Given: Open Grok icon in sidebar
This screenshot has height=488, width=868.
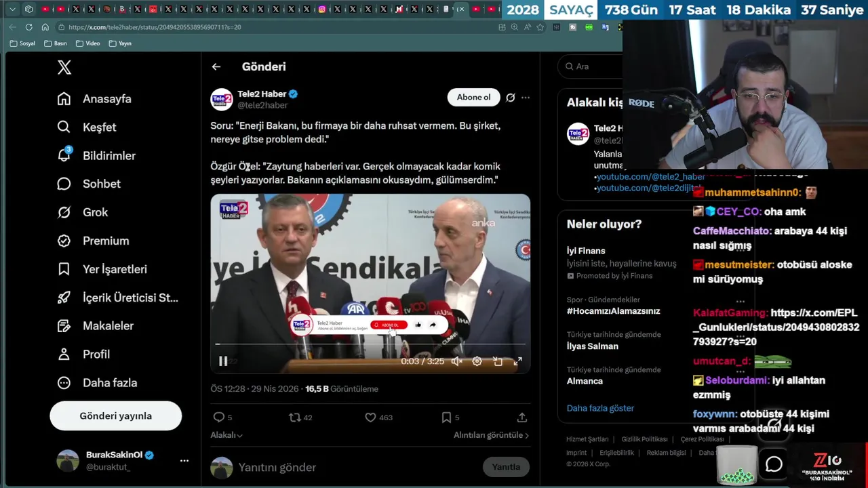Looking at the screenshot, I should (64, 212).
